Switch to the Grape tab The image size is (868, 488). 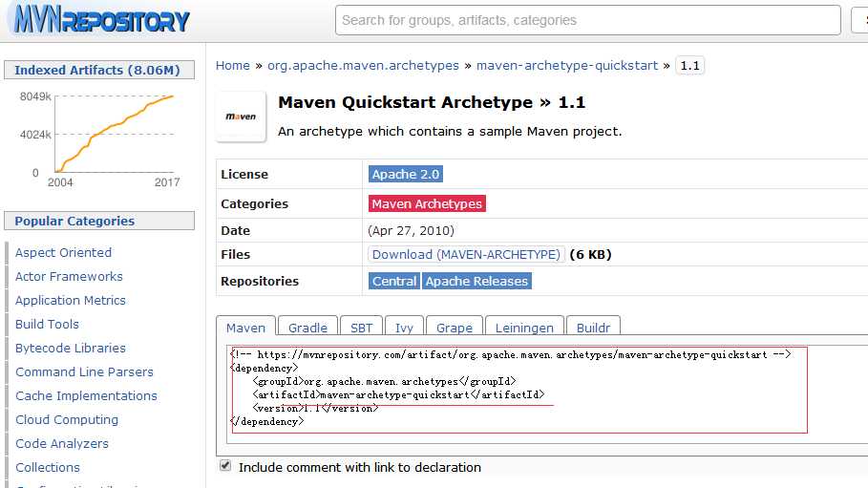pos(455,327)
